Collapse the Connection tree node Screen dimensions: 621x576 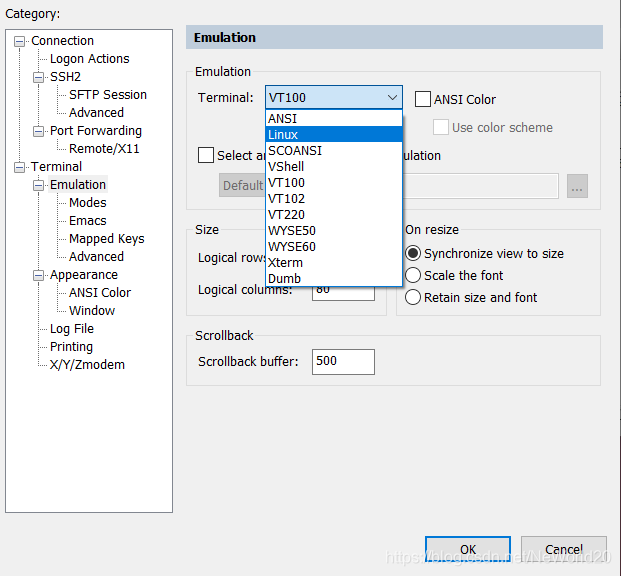[x=19, y=41]
